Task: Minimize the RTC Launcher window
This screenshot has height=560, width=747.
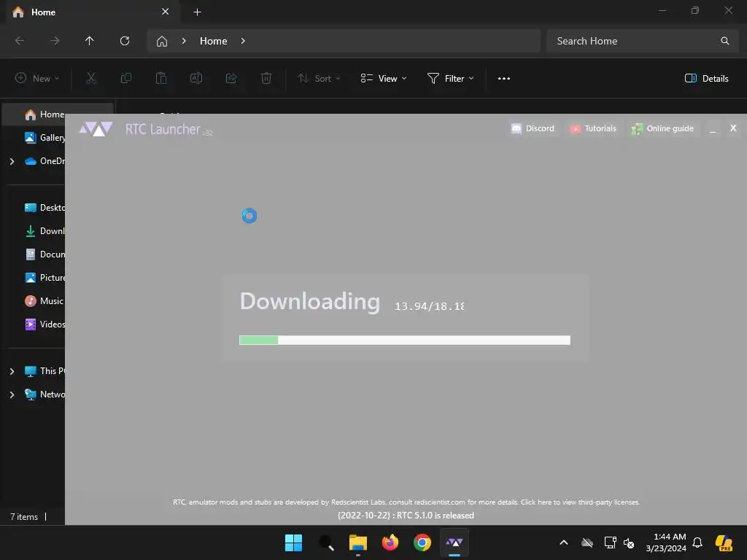Action: click(x=713, y=129)
